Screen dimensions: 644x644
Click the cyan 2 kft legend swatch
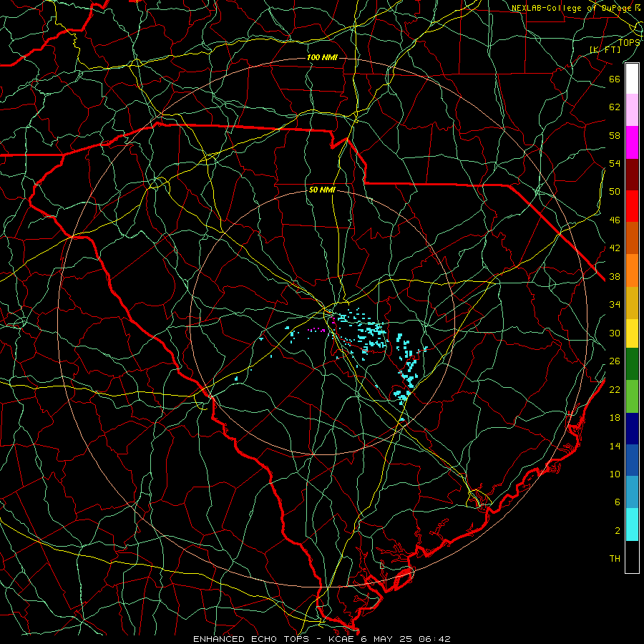[632, 525]
